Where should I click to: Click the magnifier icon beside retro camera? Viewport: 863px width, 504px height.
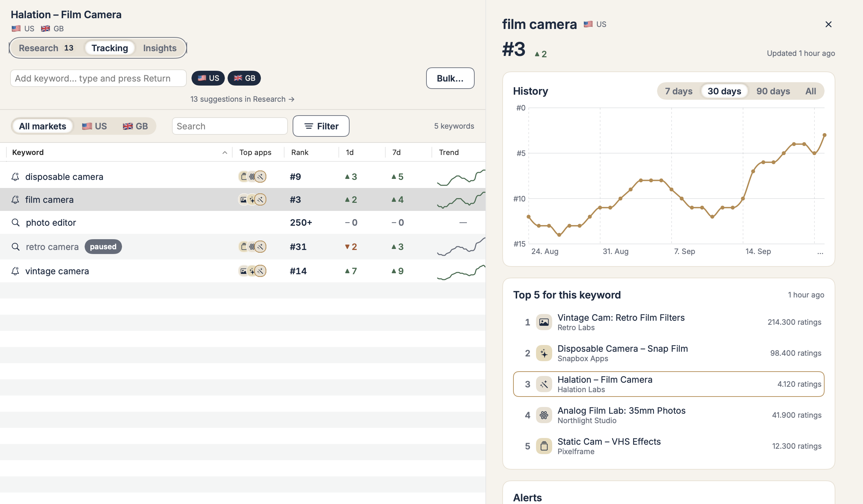click(16, 246)
